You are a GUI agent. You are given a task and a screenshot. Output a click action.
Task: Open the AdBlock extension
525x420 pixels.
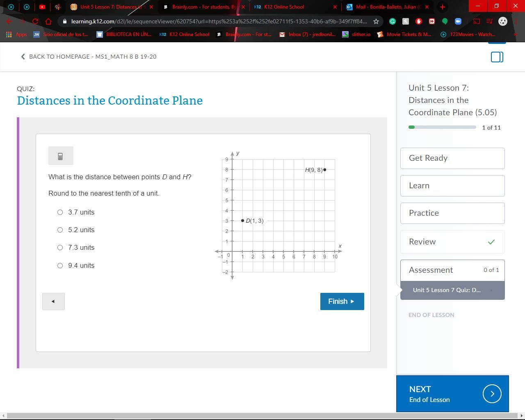(x=419, y=21)
